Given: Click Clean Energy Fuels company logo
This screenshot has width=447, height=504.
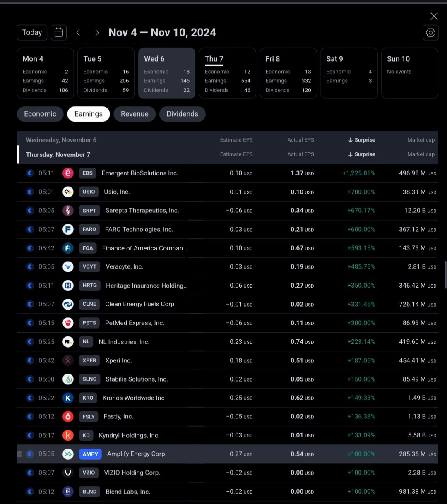Looking at the screenshot, I should coord(68,304).
